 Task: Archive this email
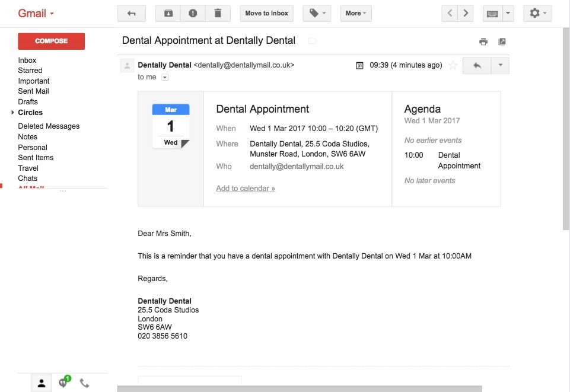pyautogui.click(x=168, y=13)
